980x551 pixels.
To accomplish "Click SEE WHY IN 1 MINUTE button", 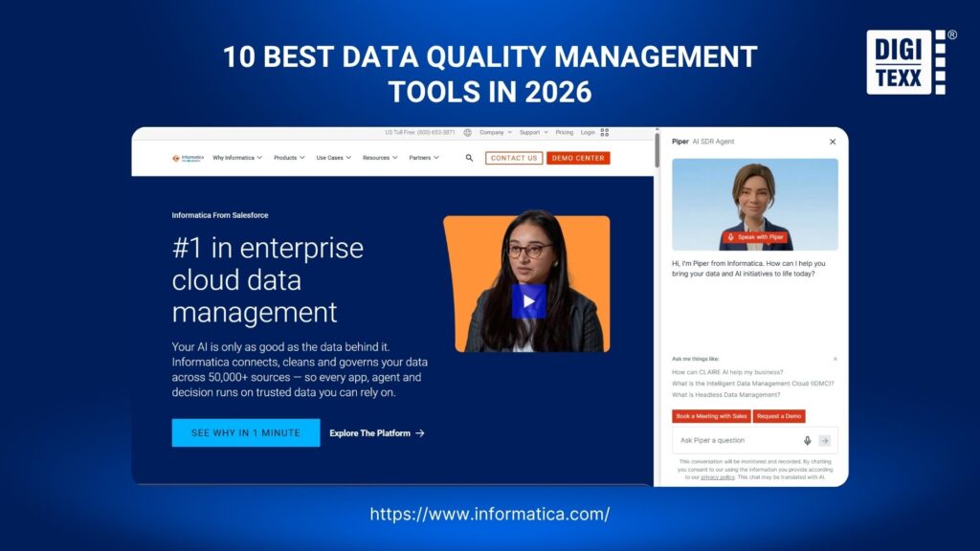I will (246, 433).
